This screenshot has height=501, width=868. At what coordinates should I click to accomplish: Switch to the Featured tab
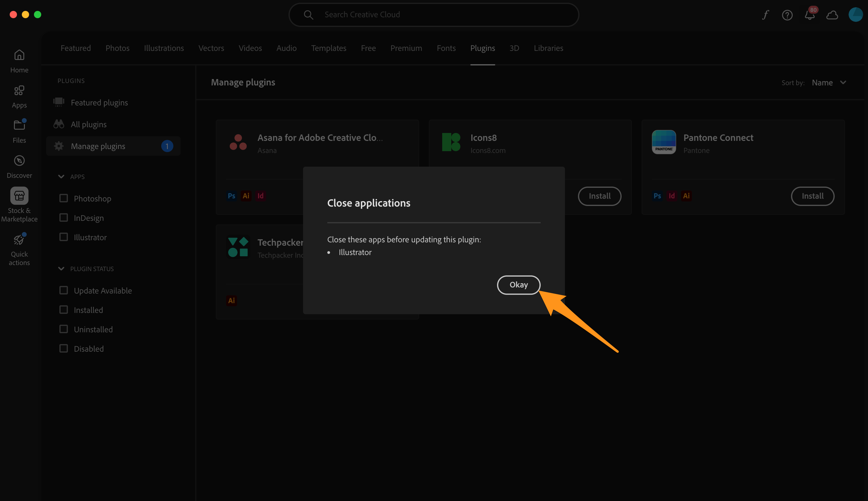[x=76, y=48]
